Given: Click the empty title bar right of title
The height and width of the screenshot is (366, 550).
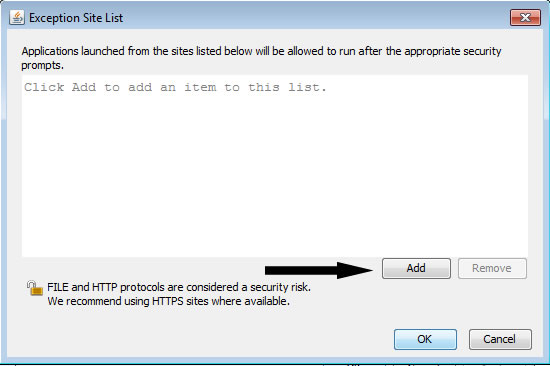Looking at the screenshot, I should [x=316, y=18].
